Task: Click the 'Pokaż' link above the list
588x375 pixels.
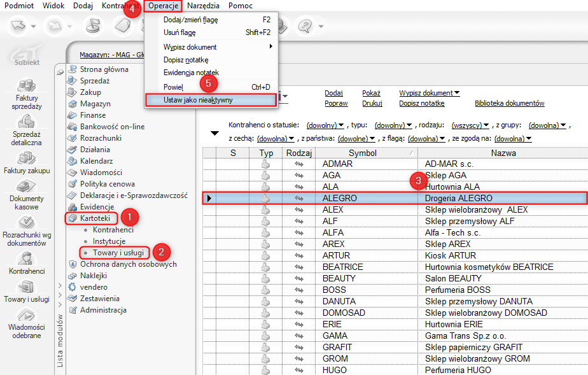Action: 371,93
